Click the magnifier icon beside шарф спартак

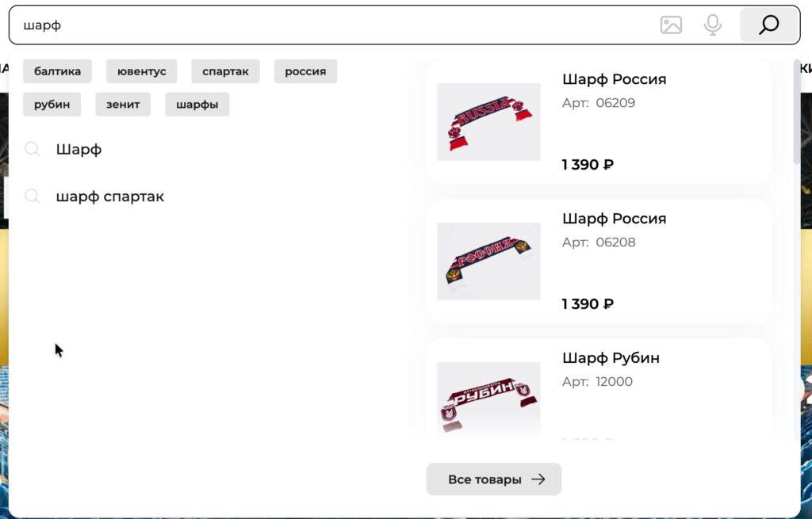click(32, 197)
